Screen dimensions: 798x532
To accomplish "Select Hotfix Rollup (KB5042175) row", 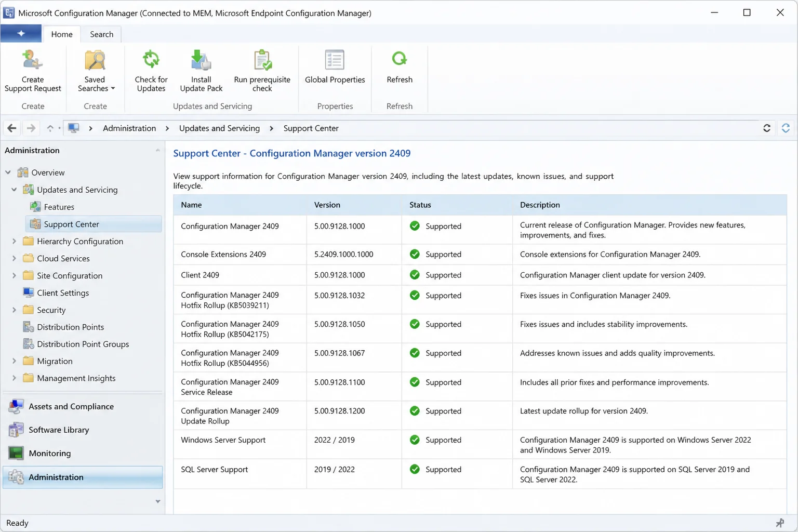I will (x=480, y=328).
